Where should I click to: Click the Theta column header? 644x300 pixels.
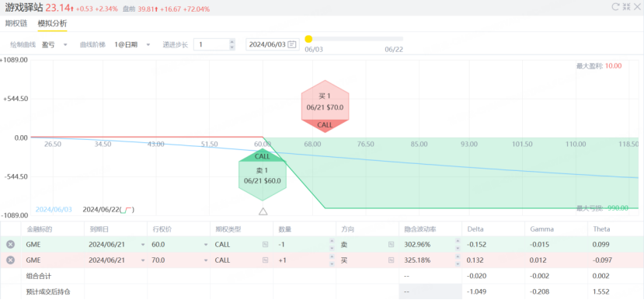[x=601, y=229]
